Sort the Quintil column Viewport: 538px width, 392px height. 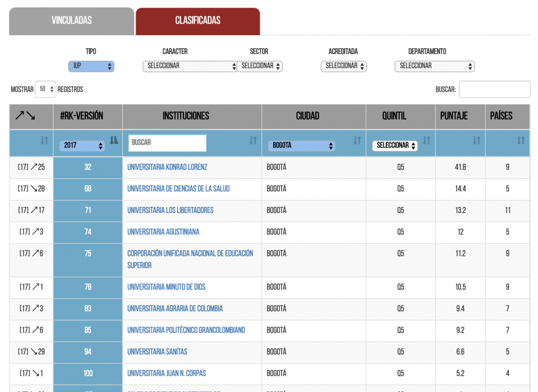[427, 140]
